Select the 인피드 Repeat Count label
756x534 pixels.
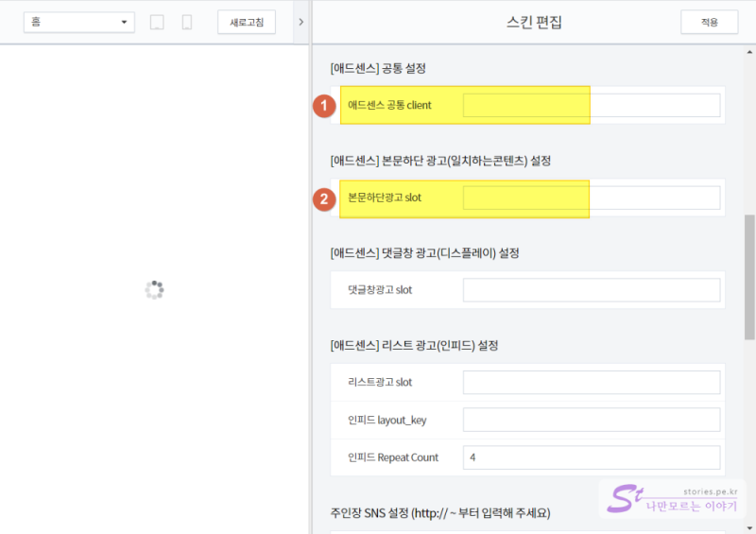tap(393, 457)
